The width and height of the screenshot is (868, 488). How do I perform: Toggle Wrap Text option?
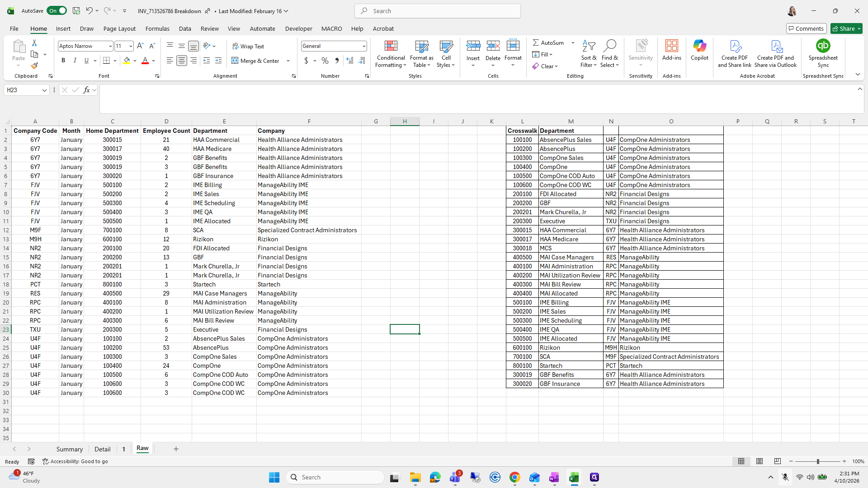click(248, 46)
